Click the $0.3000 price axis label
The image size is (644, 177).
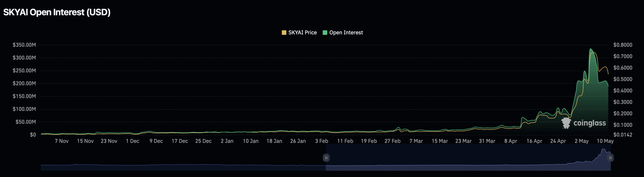pyautogui.click(x=623, y=102)
